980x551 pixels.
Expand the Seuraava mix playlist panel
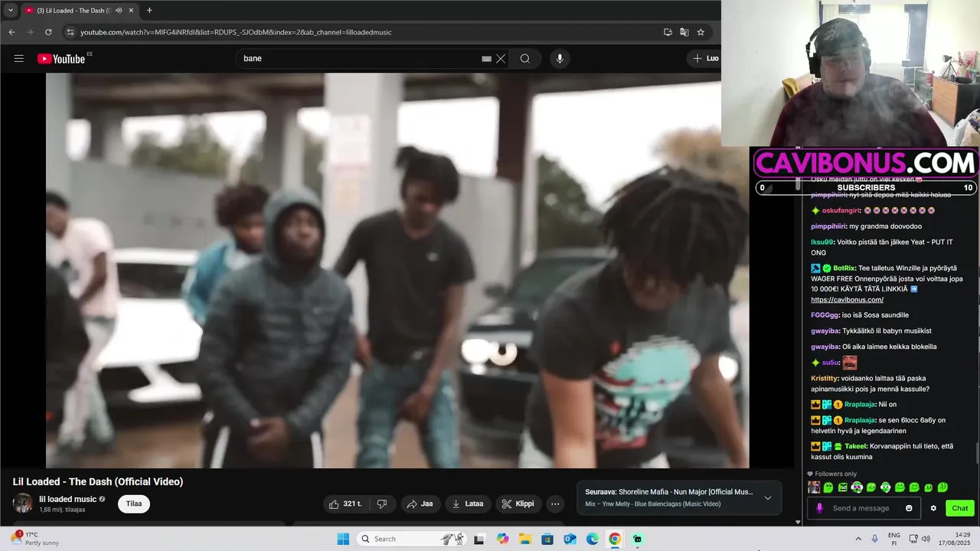(x=768, y=498)
